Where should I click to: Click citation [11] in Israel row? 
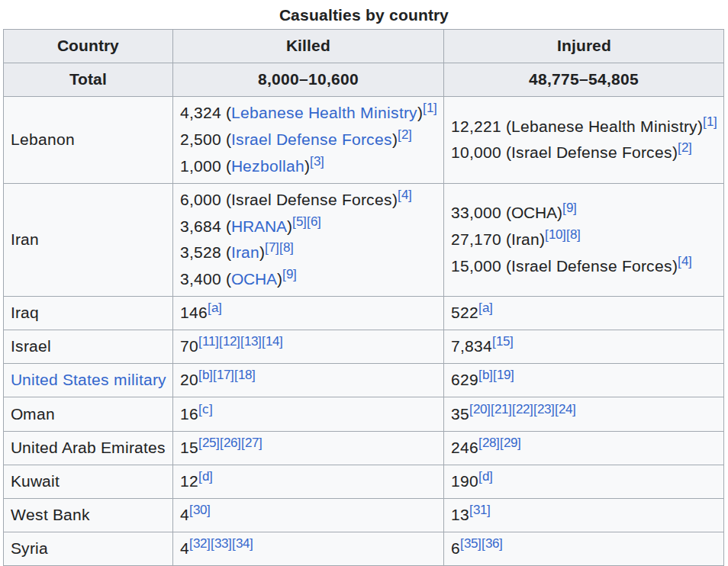pyautogui.click(x=209, y=342)
